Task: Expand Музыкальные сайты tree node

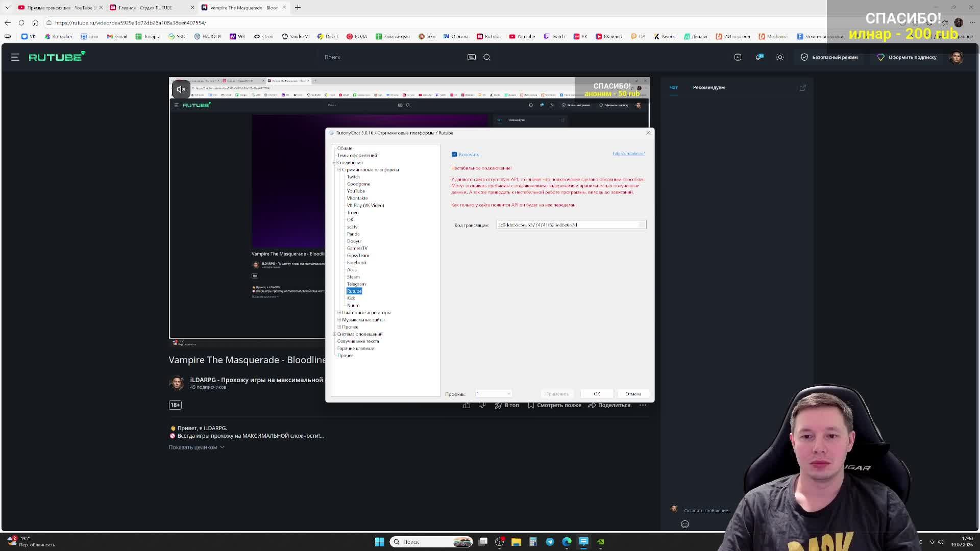Action: coord(339,320)
